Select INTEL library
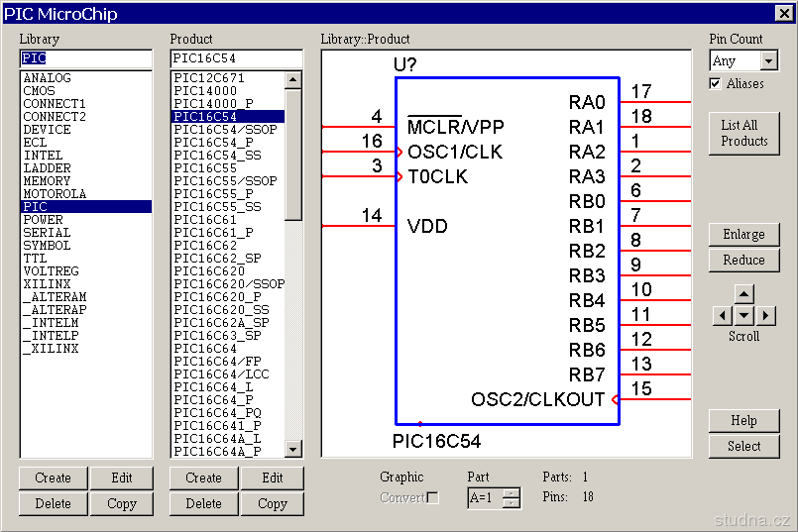The image size is (798, 532). [86, 156]
